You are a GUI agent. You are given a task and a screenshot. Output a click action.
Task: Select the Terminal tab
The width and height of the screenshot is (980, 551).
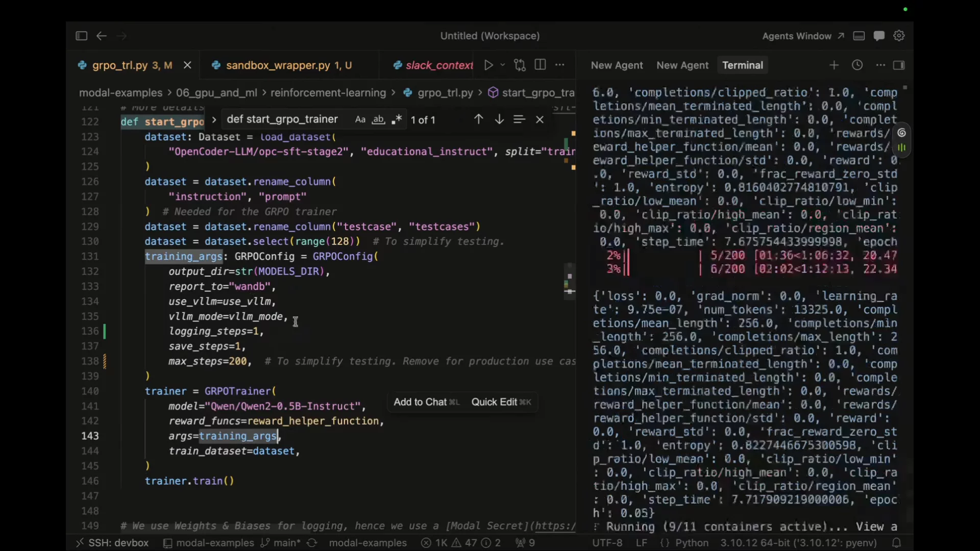[743, 65]
